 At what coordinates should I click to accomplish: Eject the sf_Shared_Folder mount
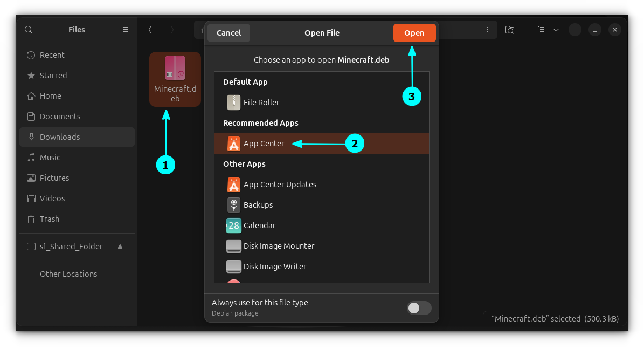(120, 247)
